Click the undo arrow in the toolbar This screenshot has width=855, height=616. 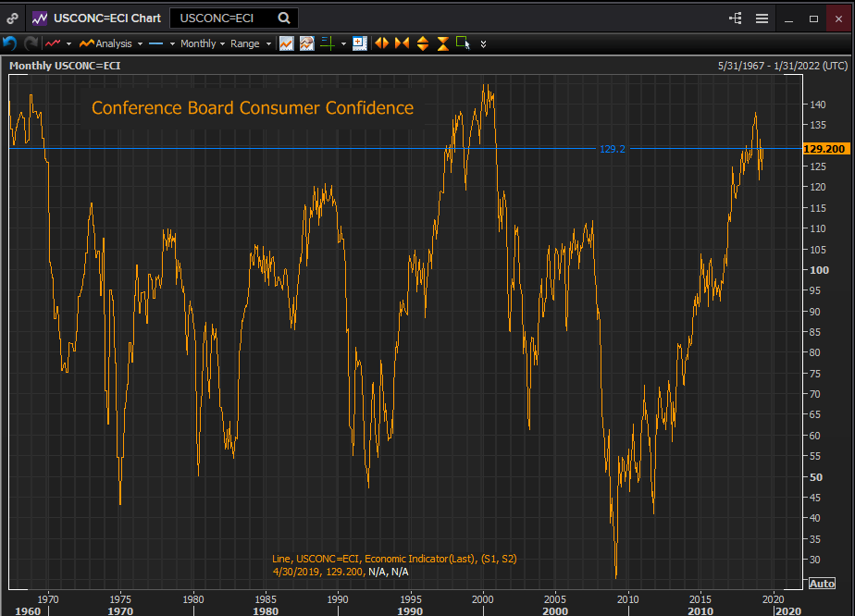(x=10, y=43)
